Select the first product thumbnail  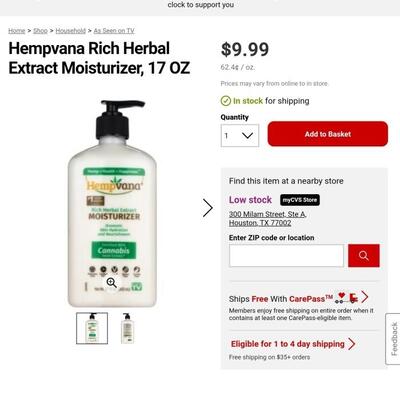tap(92, 328)
